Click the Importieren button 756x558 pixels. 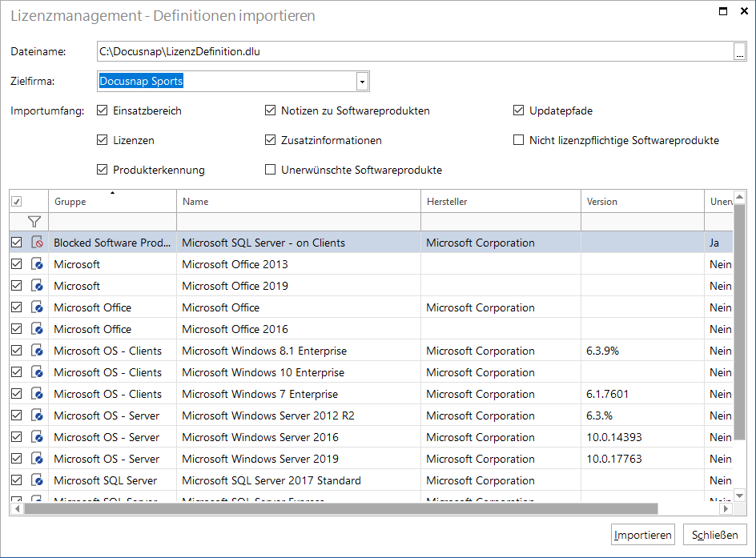pyautogui.click(x=643, y=535)
